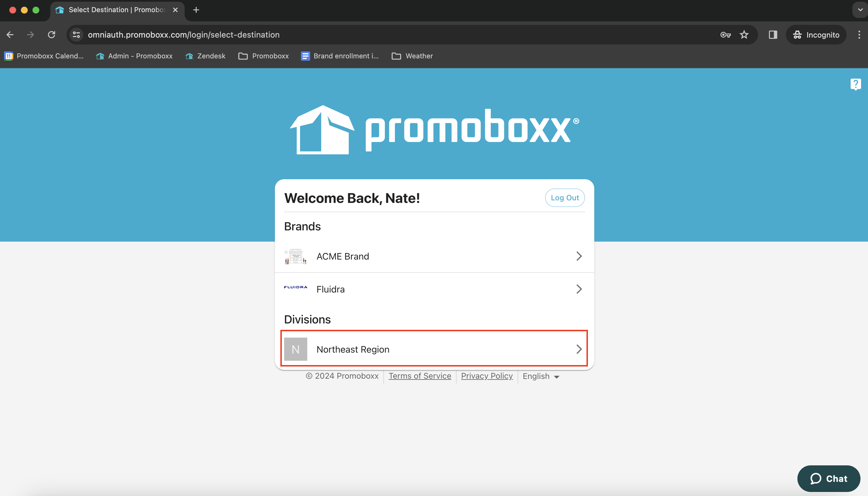Close the Select Destination tab
This screenshot has height=496, width=868.
tap(175, 10)
